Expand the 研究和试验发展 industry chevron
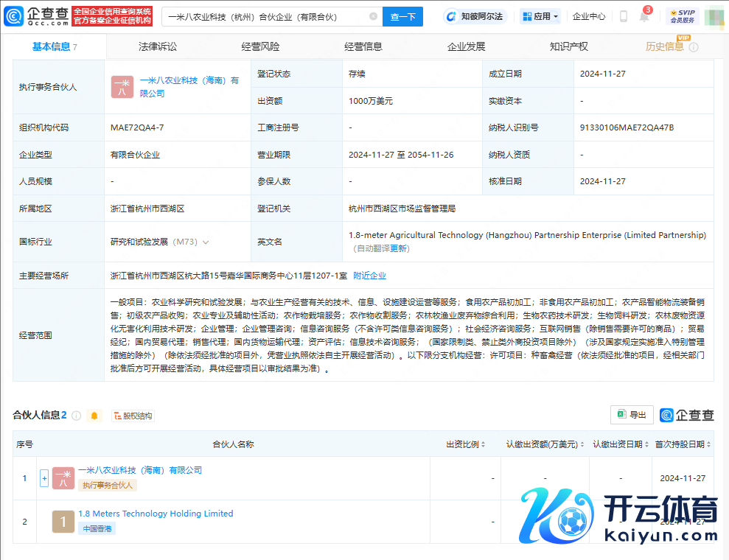Screen dimensions: 729x560 (x=206, y=242)
